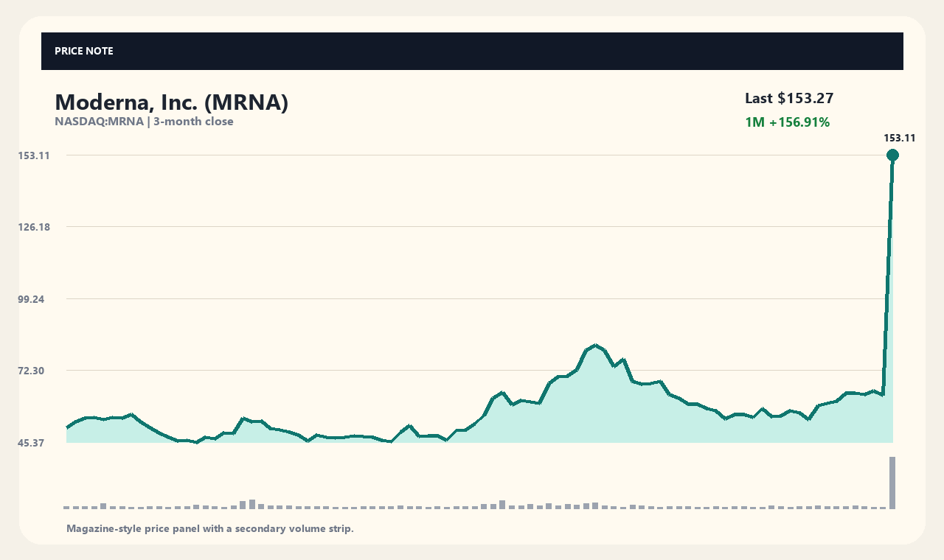Select the Moderna, Inc. (MRNA) title

tap(171, 102)
